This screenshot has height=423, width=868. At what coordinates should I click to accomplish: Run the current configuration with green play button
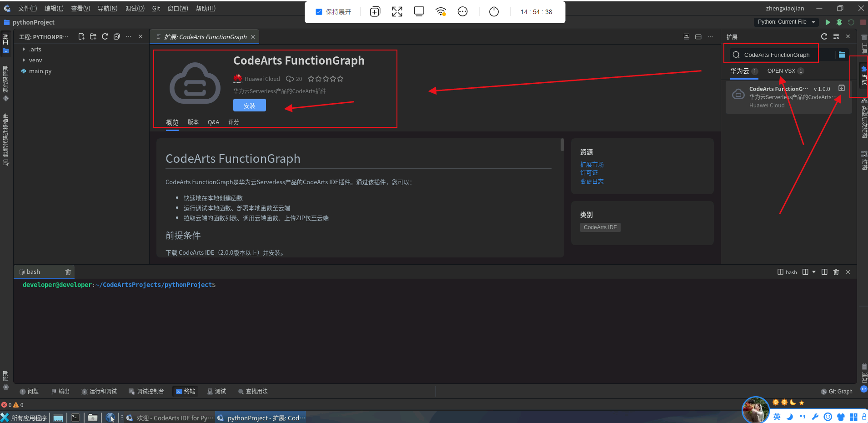tap(828, 22)
